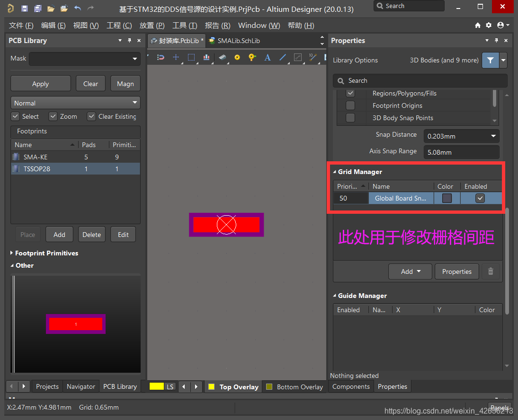Select the Bottom Overlay layer tab
The height and width of the screenshot is (420, 518).
tap(295, 387)
